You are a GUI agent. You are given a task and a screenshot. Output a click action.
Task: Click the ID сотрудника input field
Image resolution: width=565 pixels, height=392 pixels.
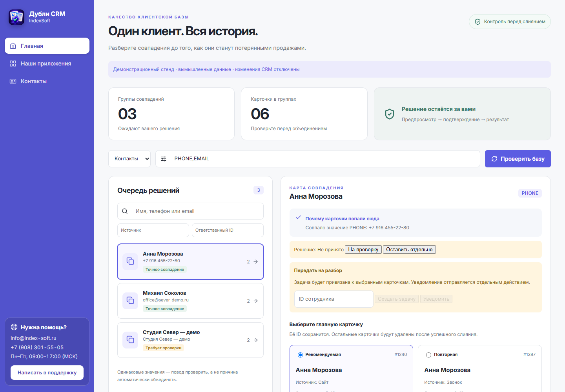[334, 299]
